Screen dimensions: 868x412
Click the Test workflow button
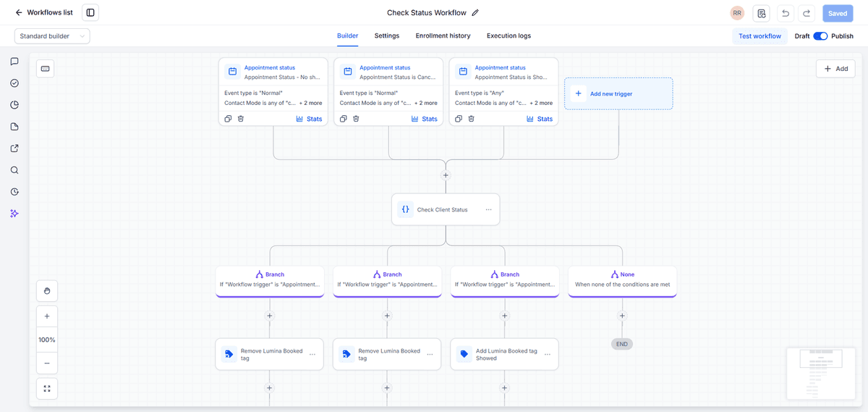point(759,36)
